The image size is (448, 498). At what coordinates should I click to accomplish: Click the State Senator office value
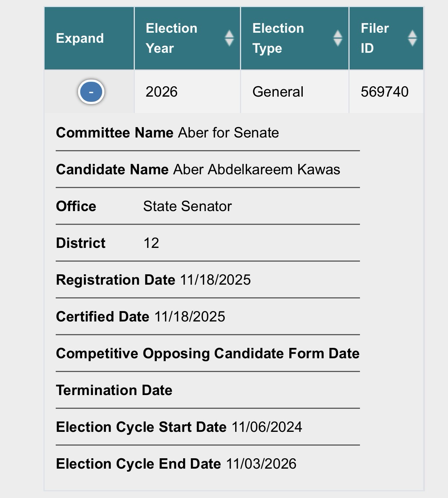[187, 206]
